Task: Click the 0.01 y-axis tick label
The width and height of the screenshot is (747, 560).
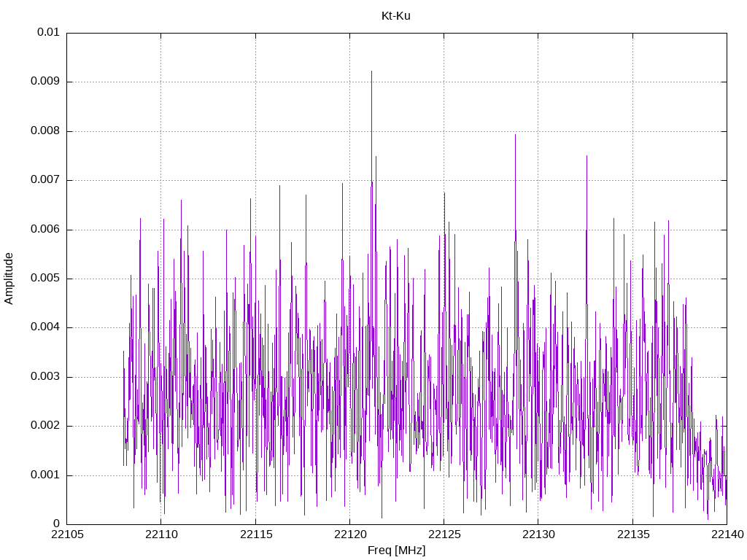Action: pyautogui.click(x=49, y=32)
